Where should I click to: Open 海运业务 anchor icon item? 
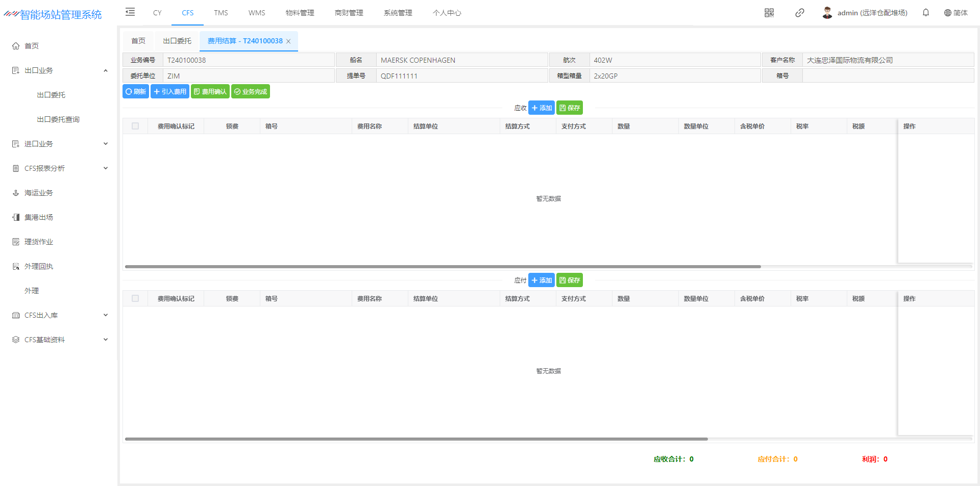pyautogui.click(x=16, y=193)
